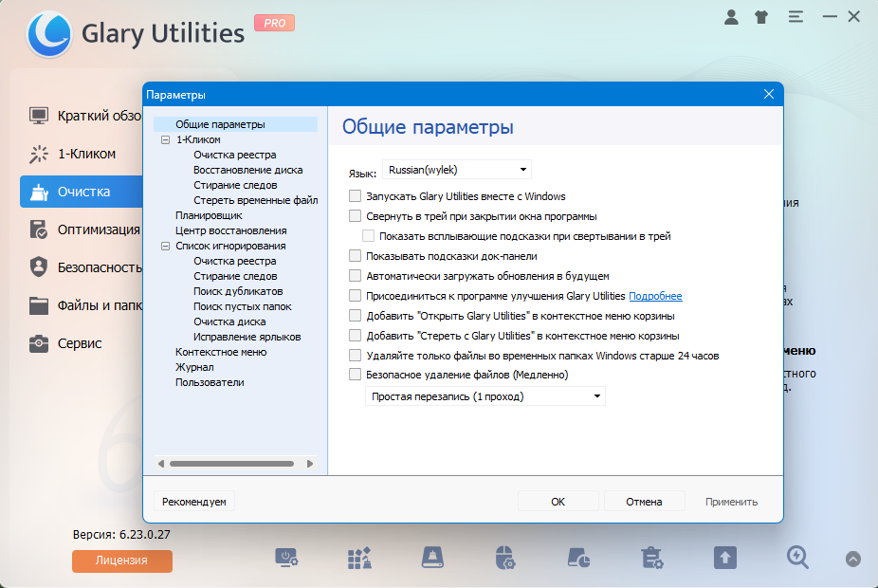This screenshot has width=878, height=588.
Task: Click the startup manager monitor icon
Action: pyautogui.click(x=286, y=558)
